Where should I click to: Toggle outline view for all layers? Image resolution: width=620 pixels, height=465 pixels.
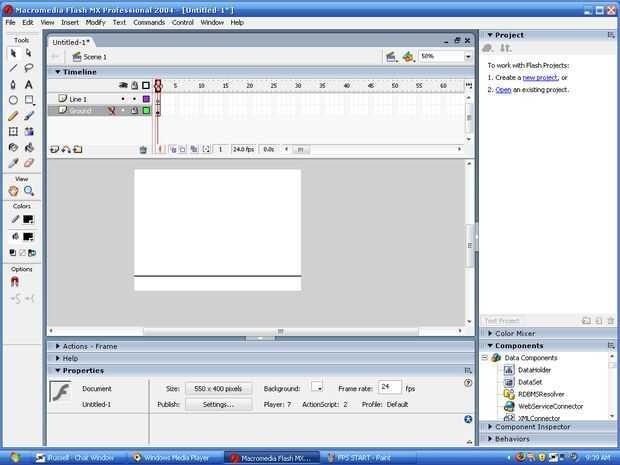coord(146,85)
